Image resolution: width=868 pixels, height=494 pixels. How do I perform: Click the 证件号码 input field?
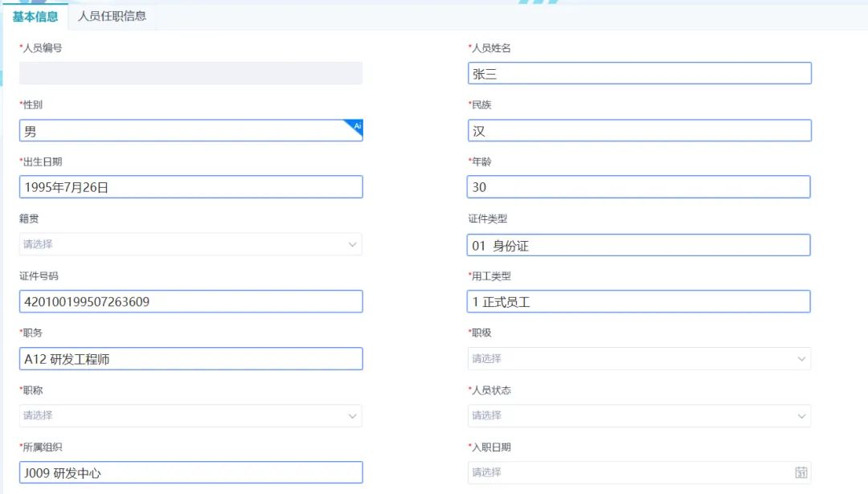pyautogui.click(x=191, y=301)
